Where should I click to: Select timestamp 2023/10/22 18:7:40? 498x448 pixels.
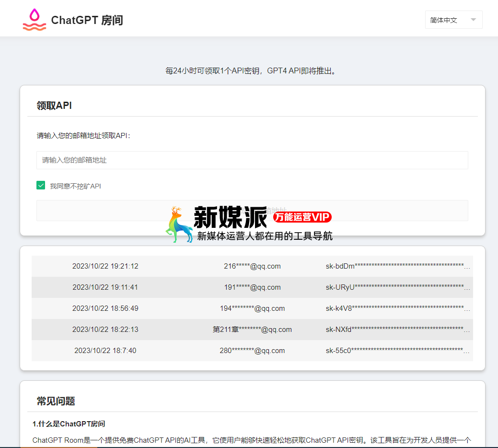click(105, 351)
